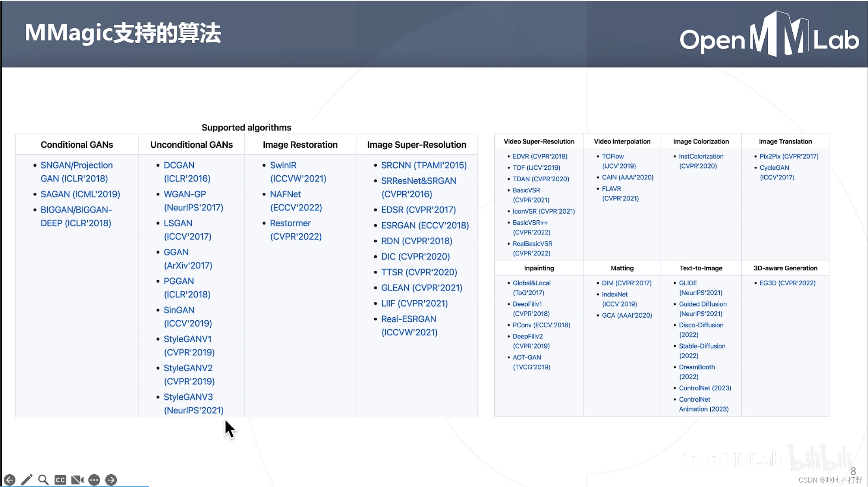The width and height of the screenshot is (868, 487).
Task: Open LSGAN (ICCV'2017) link
Action: tap(187, 230)
